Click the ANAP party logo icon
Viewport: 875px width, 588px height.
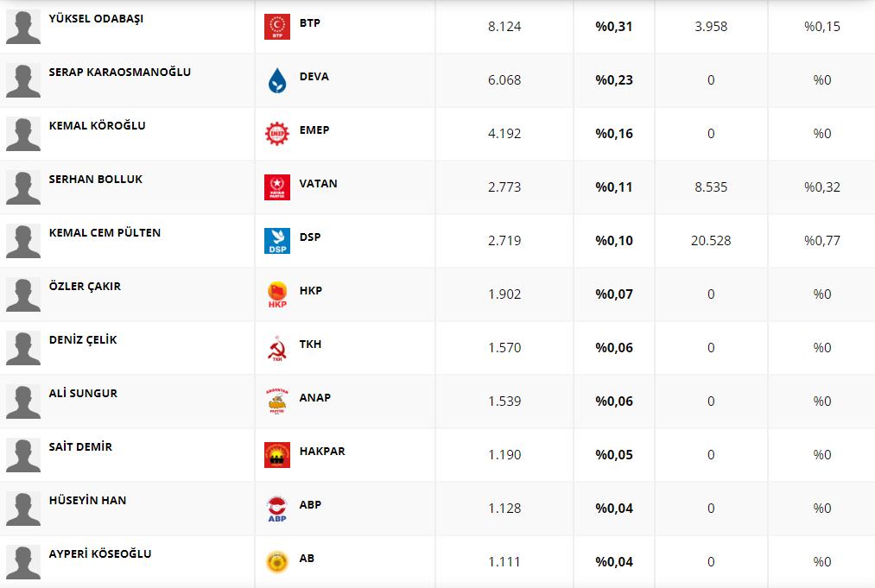pos(276,401)
